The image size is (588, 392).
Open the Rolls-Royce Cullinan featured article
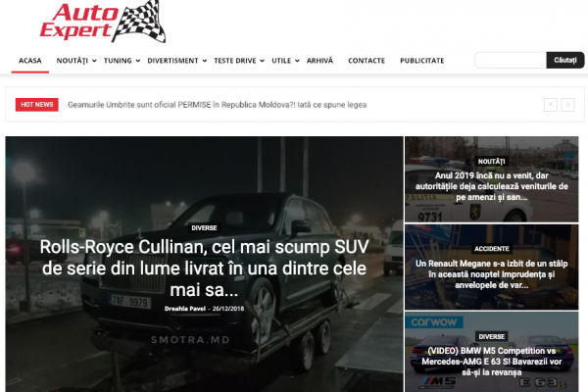[x=204, y=267]
